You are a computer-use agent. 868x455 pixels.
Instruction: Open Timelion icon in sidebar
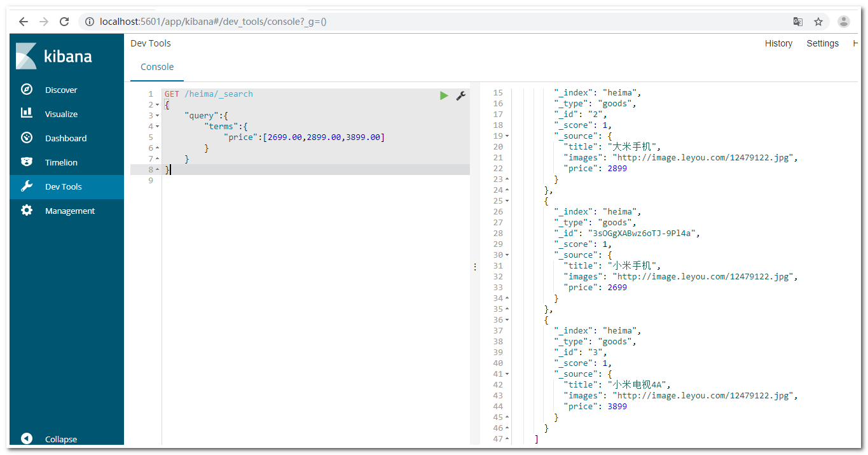point(27,162)
